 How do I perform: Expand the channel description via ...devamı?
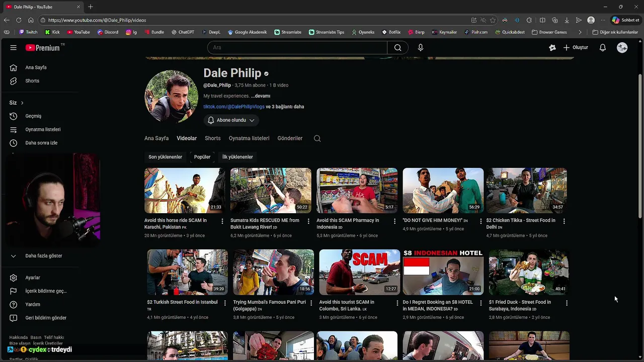coord(261,96)
